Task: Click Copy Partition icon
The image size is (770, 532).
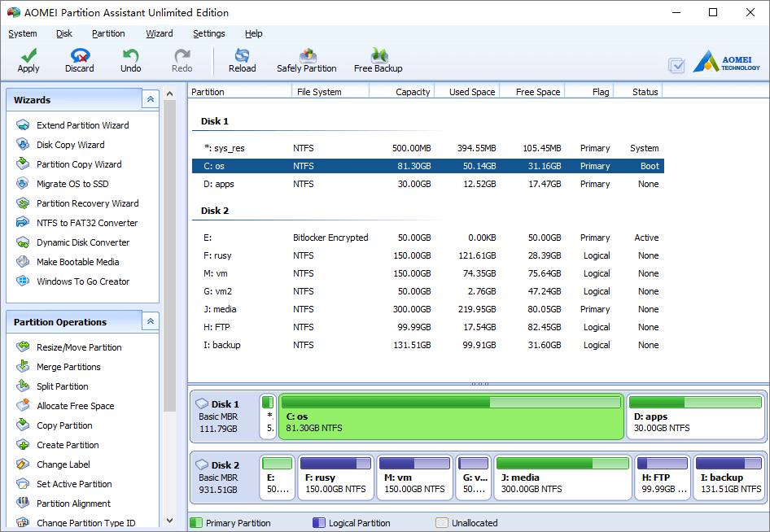Action: click(23, 425)
